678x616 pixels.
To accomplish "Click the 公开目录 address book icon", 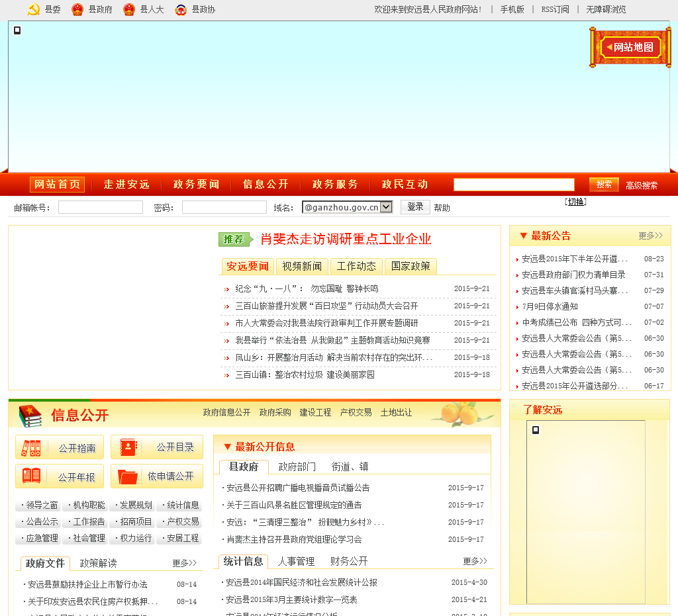I will click(128, 447).
